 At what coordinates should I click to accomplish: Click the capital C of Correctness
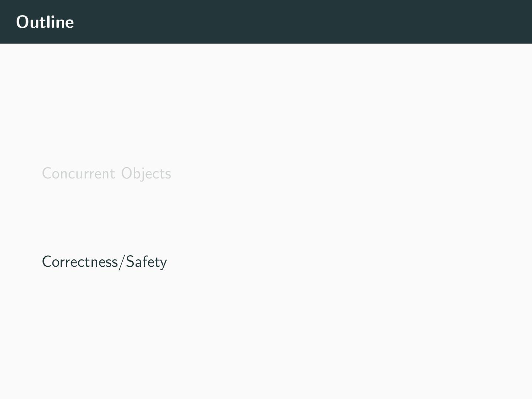click(47, 262)
